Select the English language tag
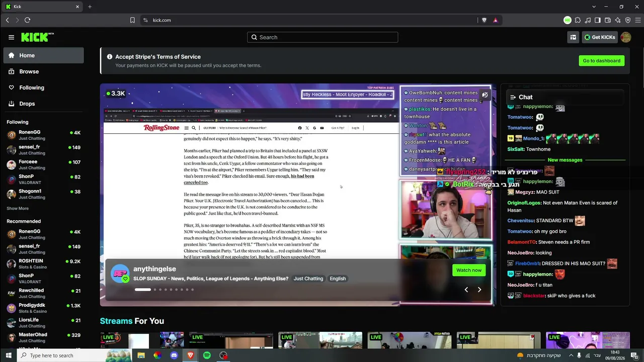This screenshot has height=362, width=644. tap(338, 279)
